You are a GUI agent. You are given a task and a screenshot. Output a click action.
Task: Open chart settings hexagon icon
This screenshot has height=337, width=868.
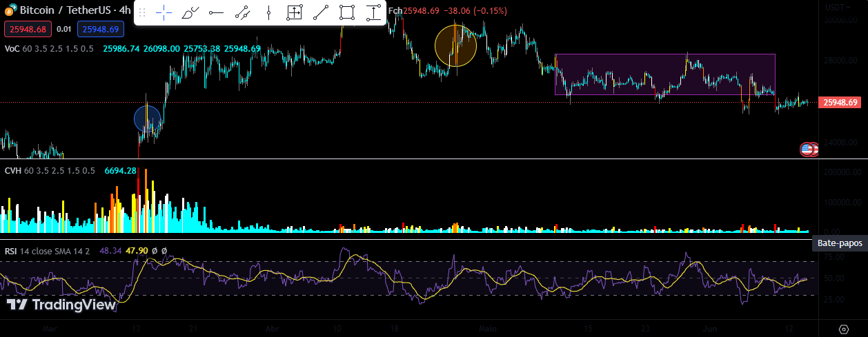[843, 329]
